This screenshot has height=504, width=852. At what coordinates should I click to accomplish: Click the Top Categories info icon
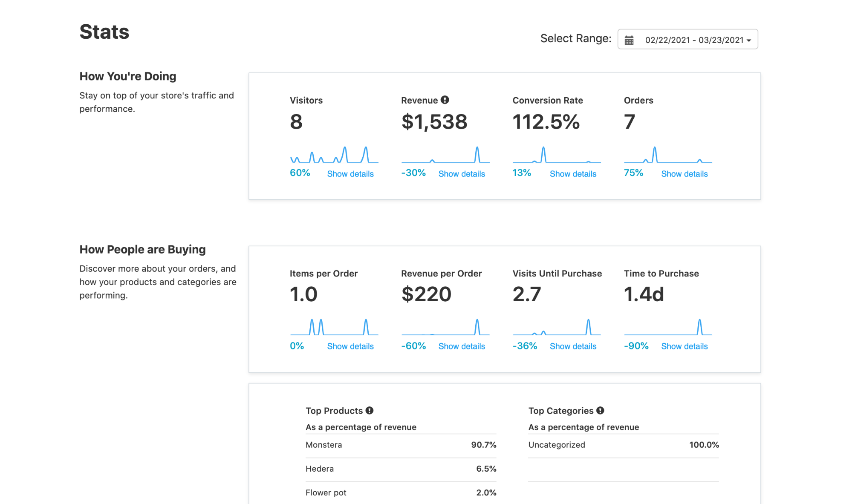600,410
